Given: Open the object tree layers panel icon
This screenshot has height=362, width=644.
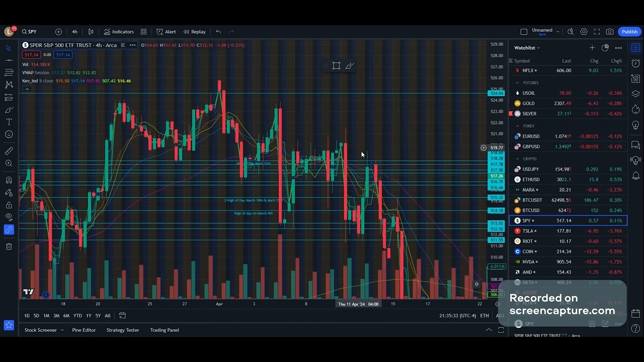Looking at the screenshot, I should (636, 94).
